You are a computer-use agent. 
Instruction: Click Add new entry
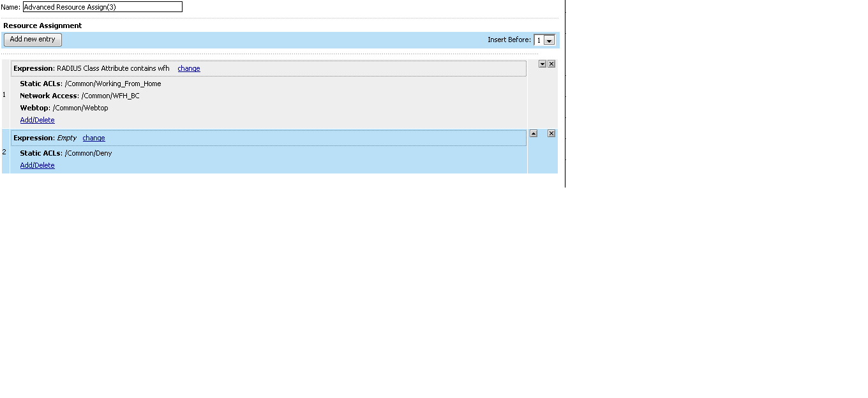tap(32, 39)
